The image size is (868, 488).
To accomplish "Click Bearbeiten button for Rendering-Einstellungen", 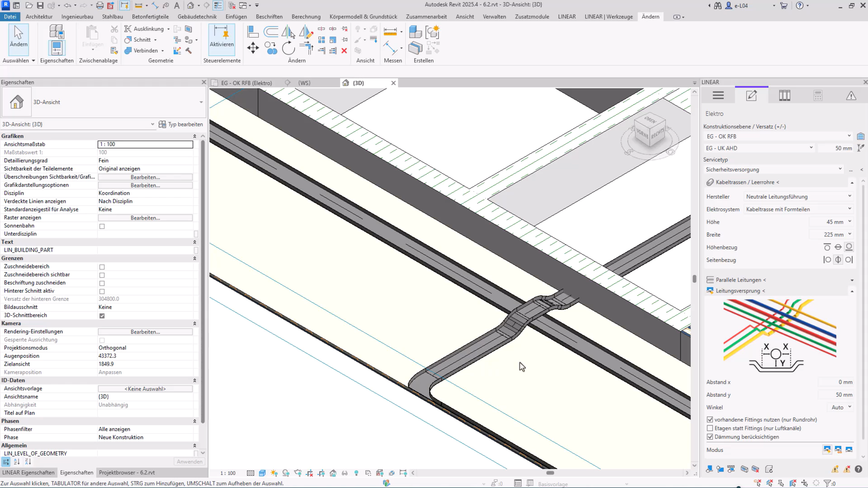I will (x=145, y=332).
